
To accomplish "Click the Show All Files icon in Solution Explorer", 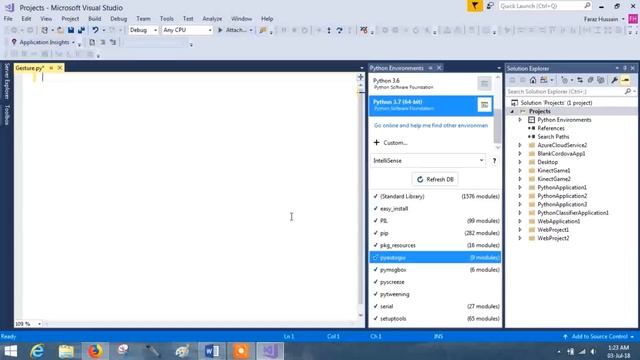I will [600, 80].
